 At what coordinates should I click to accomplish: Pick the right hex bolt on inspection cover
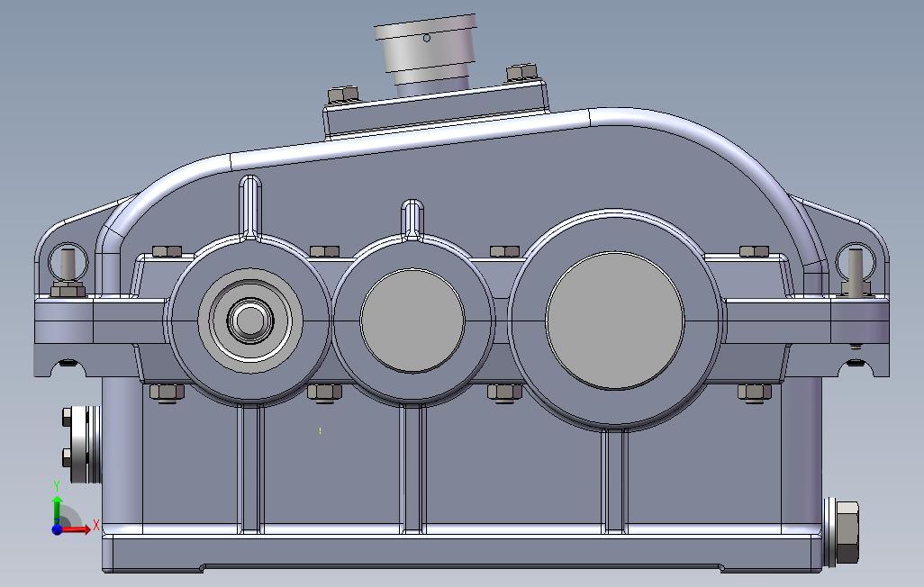point(521,73)
